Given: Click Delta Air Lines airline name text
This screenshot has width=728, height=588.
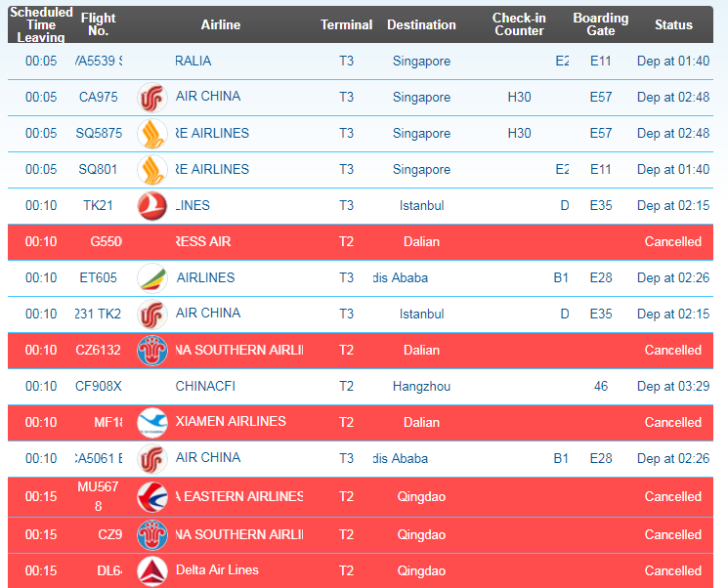Looking at the screenshot, I should click(216, 570).
